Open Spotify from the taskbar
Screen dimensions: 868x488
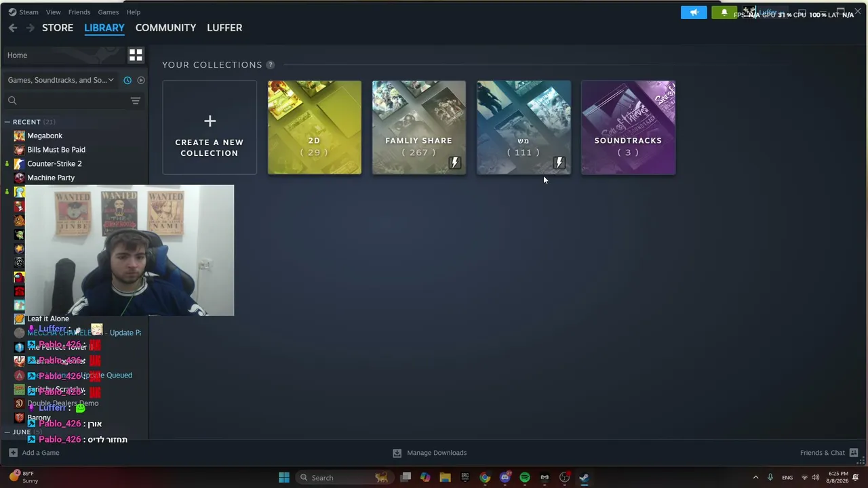[x=525, y=478]
